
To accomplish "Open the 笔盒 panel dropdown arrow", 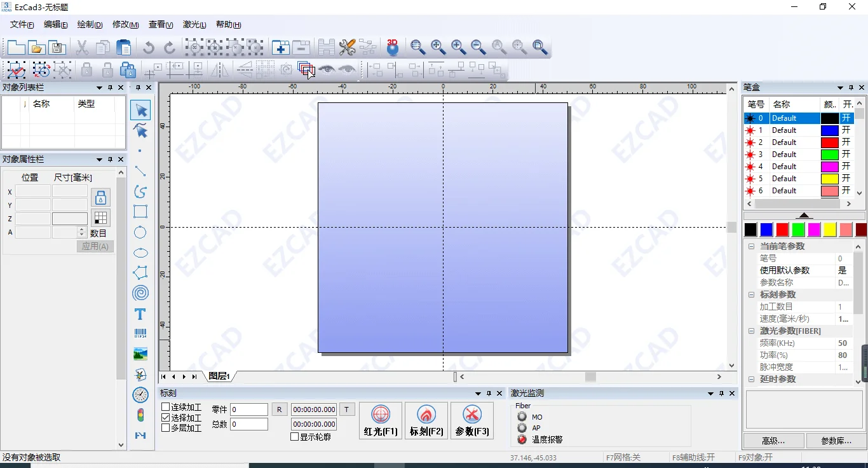I will coord(839,88).
